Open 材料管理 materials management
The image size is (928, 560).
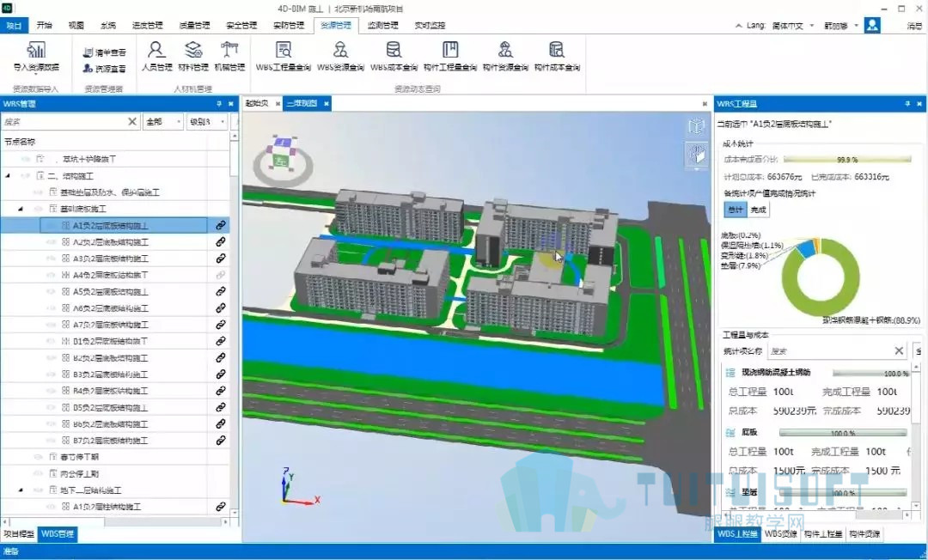pyautogui.click(x=193, y=57)
